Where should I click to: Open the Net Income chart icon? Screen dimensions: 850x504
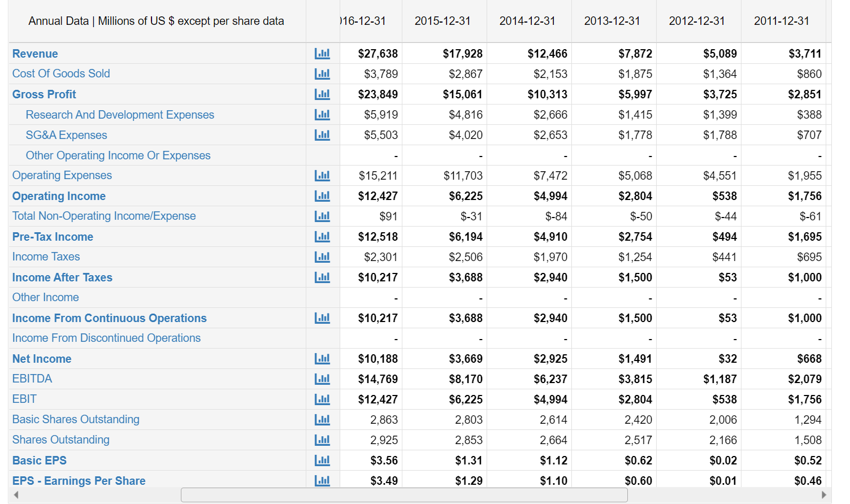tap(322, 358)
